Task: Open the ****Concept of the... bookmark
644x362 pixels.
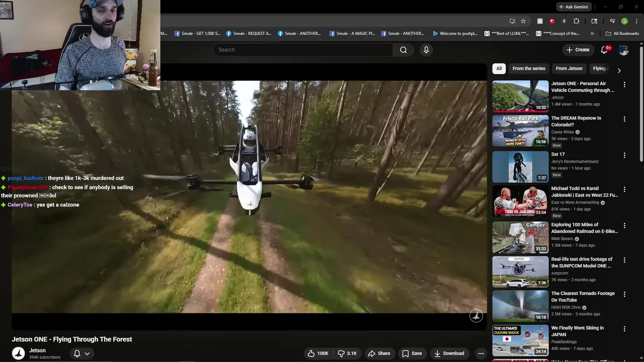Action: (x=558, y=34)
